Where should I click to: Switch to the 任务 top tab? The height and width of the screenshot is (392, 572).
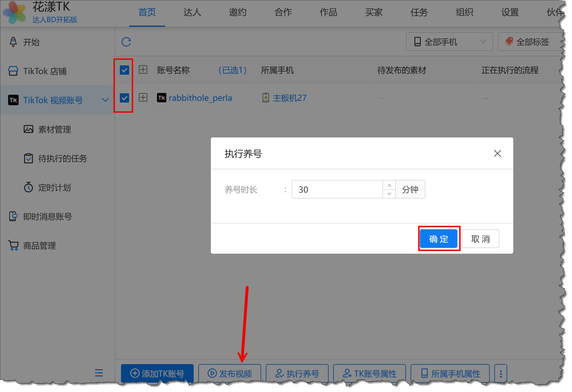pyautogui.click(x=419, y=12)
